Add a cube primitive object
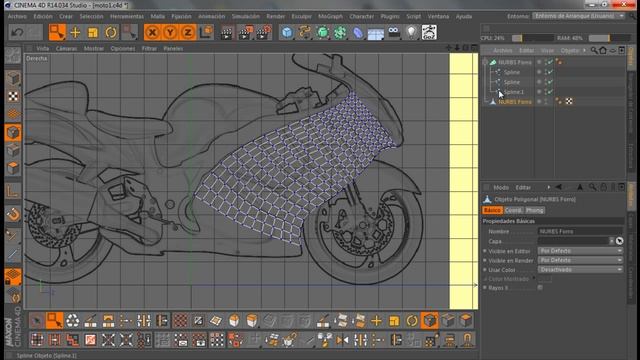The height and width of the screenshot is (360, 640). tap(287, 33)
